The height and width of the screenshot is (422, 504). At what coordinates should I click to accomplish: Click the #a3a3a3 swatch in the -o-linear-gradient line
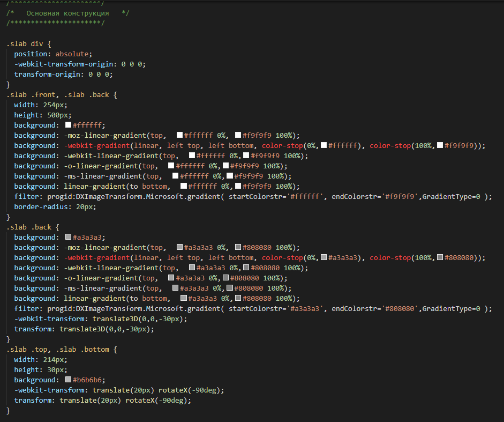171,277
